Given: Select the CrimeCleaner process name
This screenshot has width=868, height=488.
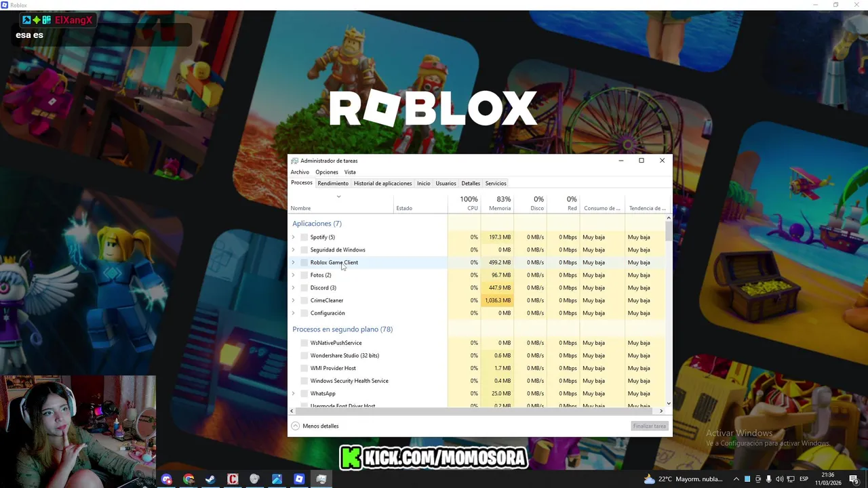Looking at the screenshot, I should click(x=327, y=300).
